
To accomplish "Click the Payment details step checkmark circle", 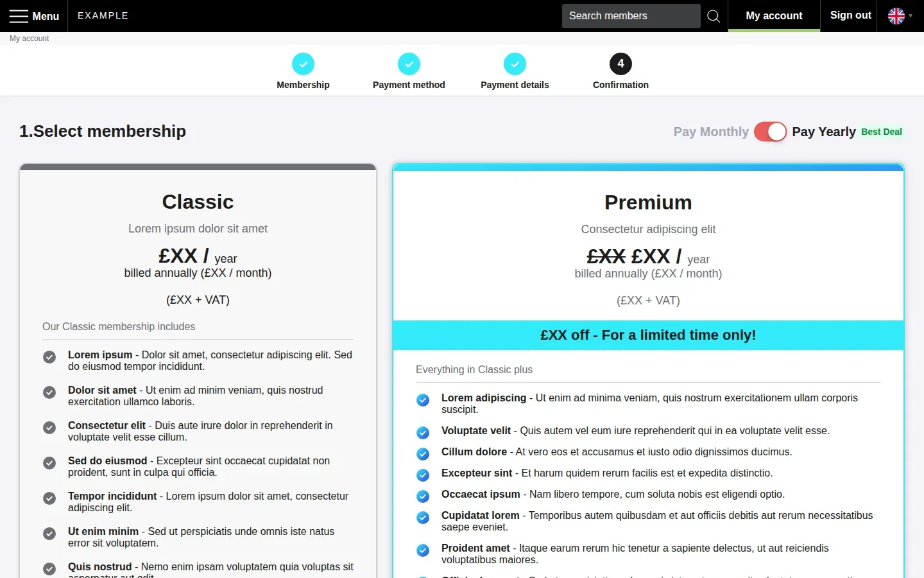I will pyautogui.click(x=515, y=64).
